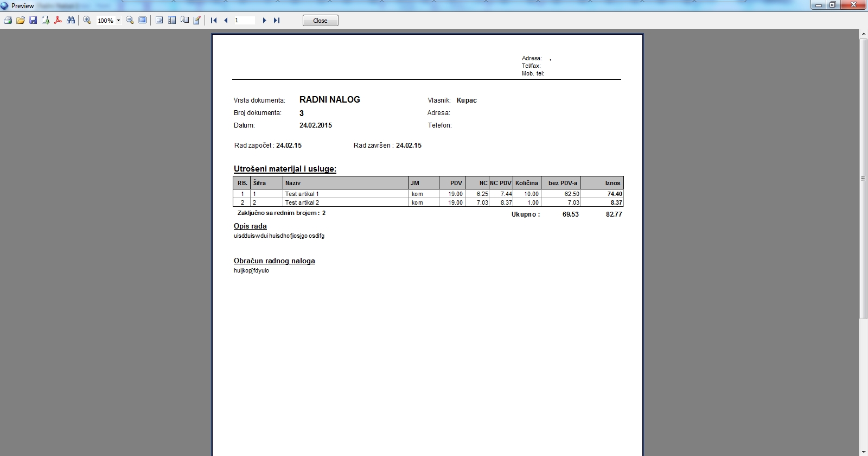Toggle the report outline icon
The width and height of the screenshot is (868, 456).
click(159, 20)
